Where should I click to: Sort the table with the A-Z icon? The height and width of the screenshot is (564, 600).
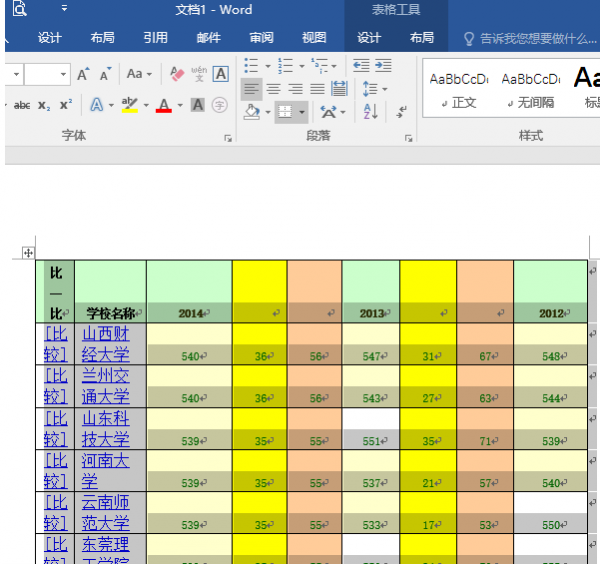pyautogui.click(x=370, y=112)
